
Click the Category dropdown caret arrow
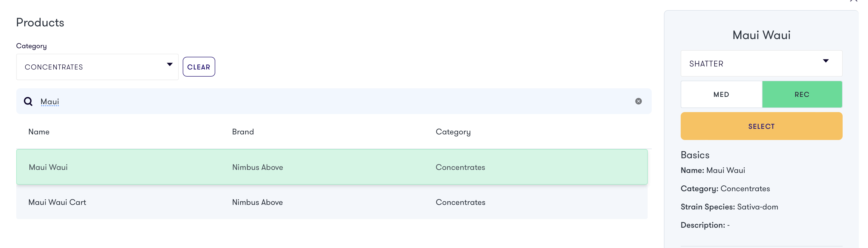[x=169, y=64]
